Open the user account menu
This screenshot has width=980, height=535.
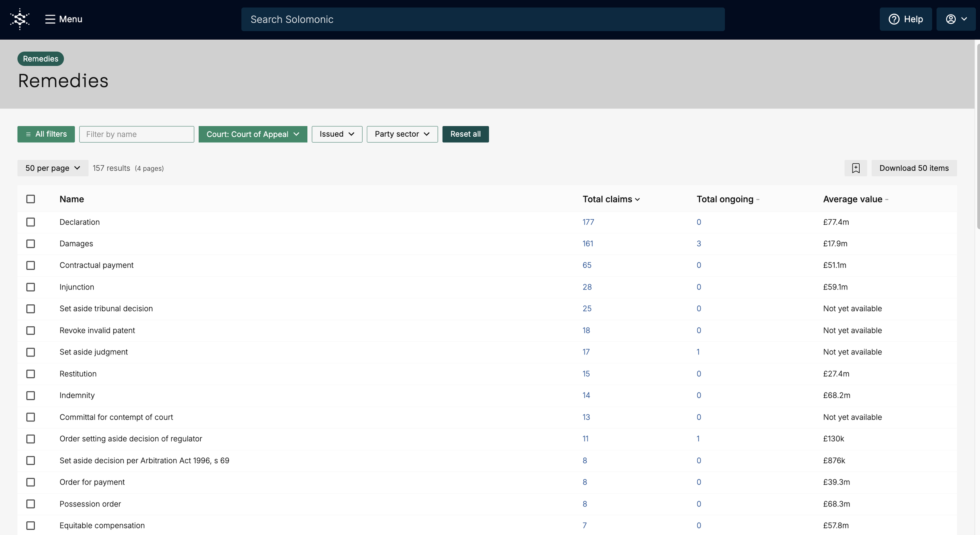point(956,19)
